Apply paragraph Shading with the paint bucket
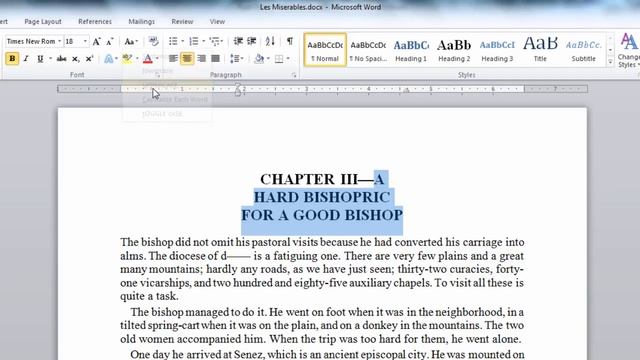This screenshot has height=360, width=640. (x=259, y=59)
